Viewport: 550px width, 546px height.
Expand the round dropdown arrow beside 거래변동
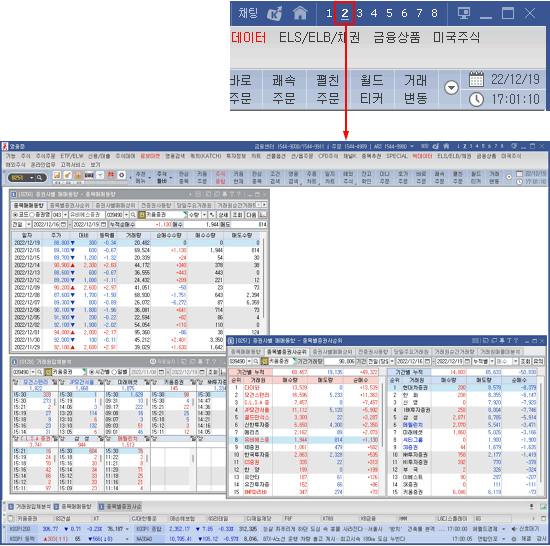pyautogui.click(x=451, y=87)
